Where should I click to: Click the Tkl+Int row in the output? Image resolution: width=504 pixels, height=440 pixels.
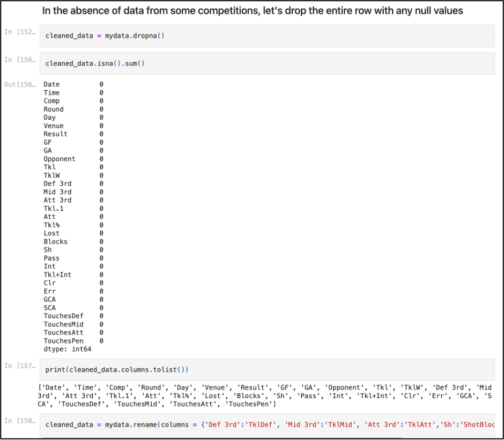point(57,275)
